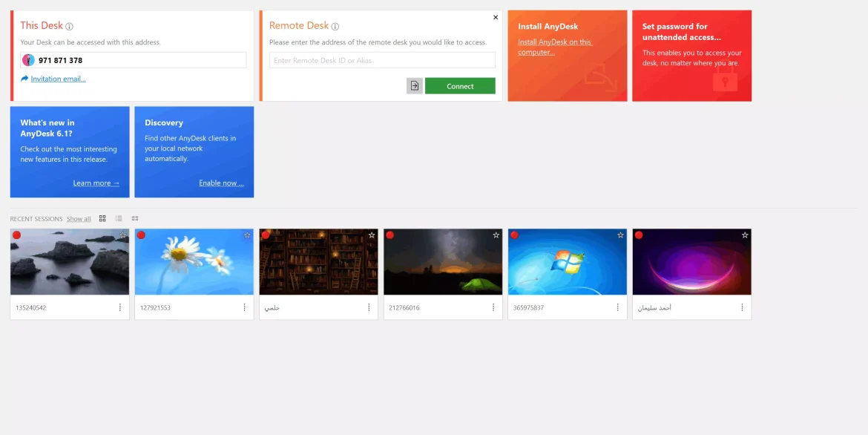Click the blue arrow icon beside Invitation email

pyautogui.click(x=24, y=79)
